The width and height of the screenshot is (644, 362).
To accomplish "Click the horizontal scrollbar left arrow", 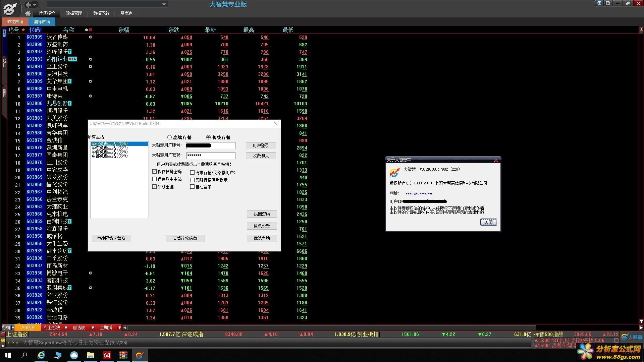I will [125, 328].
